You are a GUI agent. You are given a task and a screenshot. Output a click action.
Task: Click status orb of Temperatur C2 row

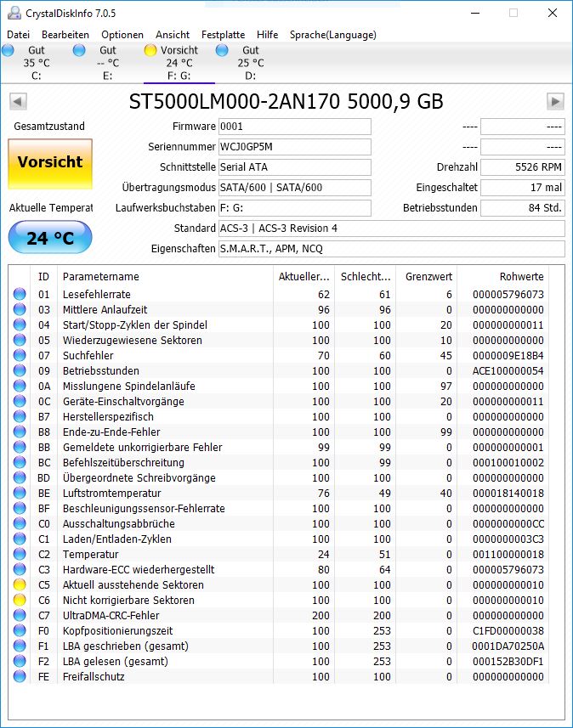(x=20, y=555)
